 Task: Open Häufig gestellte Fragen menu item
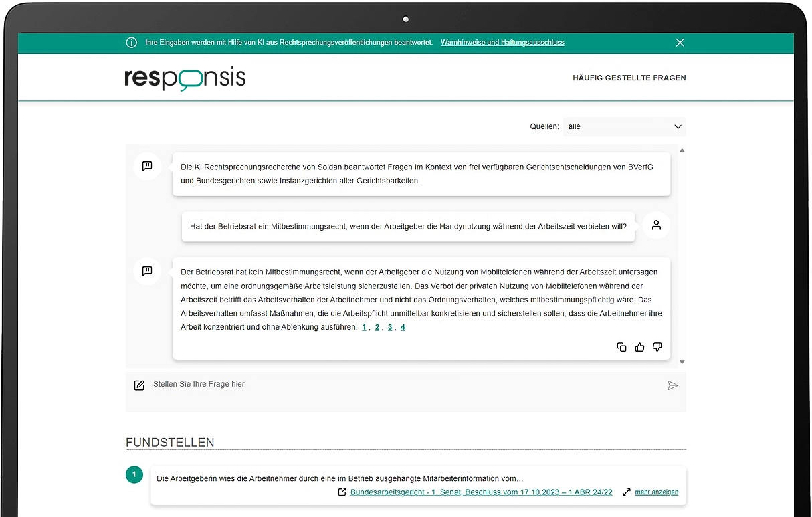tap(629, 78)
